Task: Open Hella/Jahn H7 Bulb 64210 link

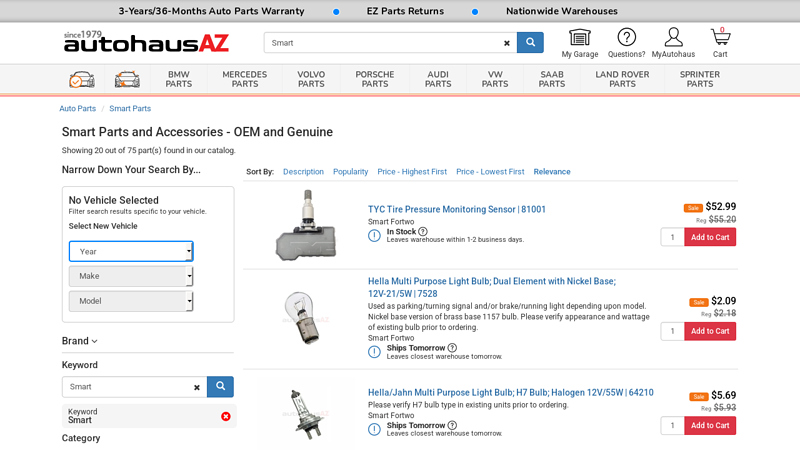Action: coord(511,392)
